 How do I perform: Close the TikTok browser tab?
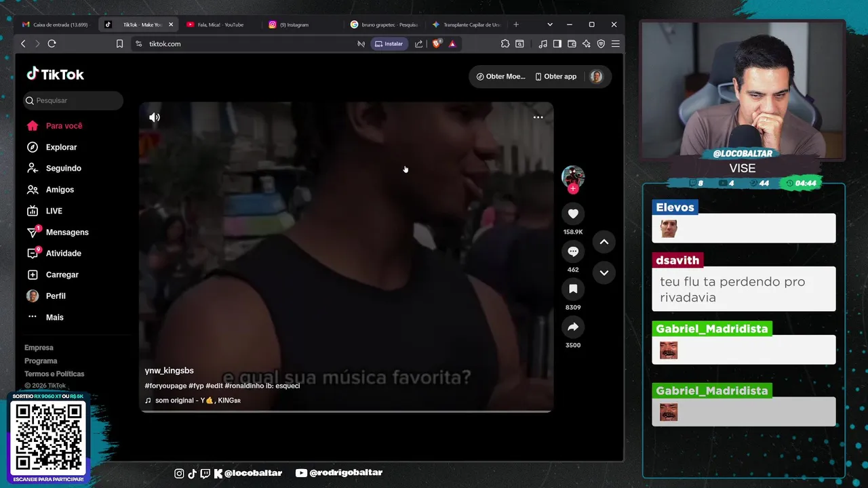click(x=171, y=24)
